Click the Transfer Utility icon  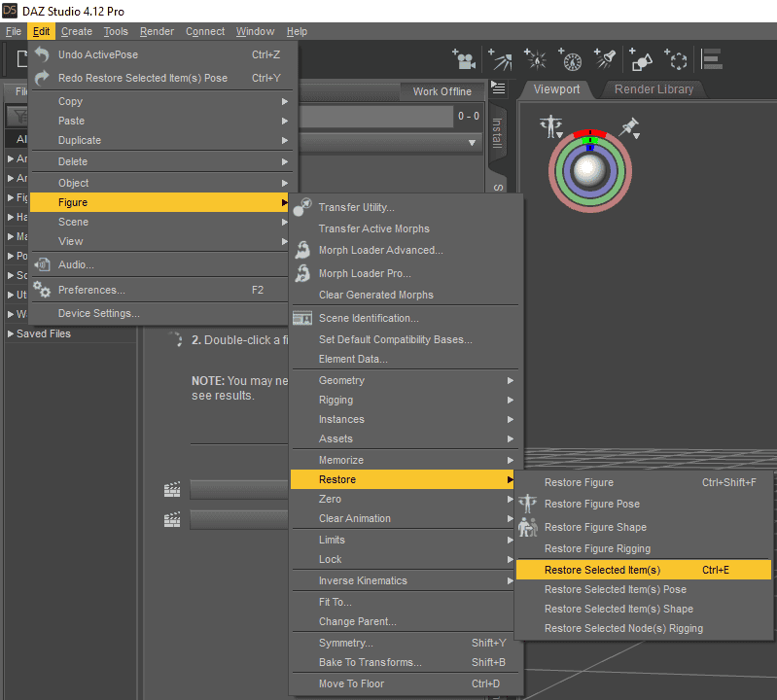coord(302,207)
